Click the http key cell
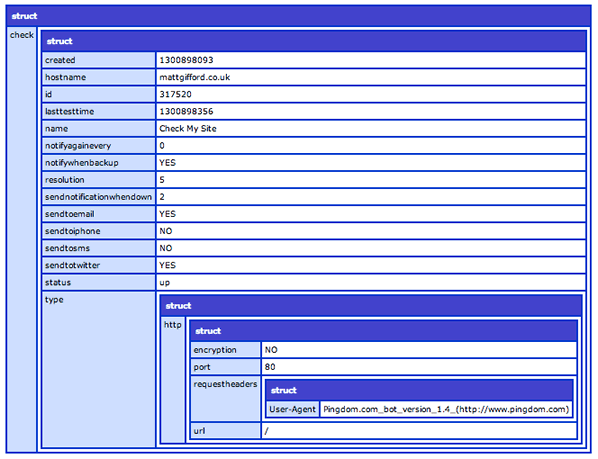The width and height of the screenshot is (598, 459). (x=173, y=380)
